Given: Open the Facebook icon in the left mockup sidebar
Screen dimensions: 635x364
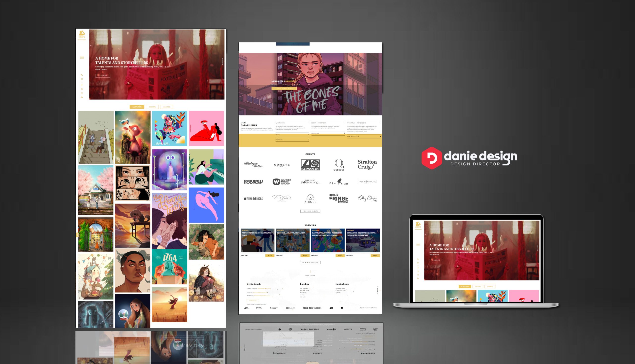Looking at the screenshot, I should click(82, 85).
